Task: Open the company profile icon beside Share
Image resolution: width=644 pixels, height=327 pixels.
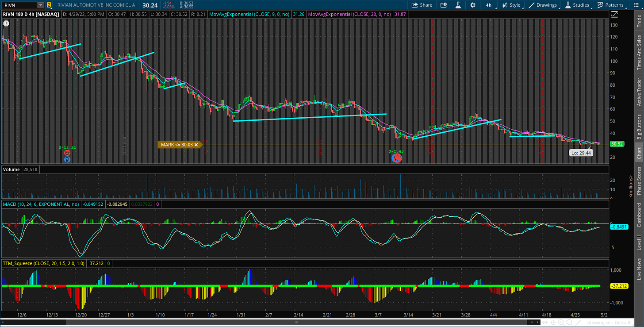Action: click(444, 5)
